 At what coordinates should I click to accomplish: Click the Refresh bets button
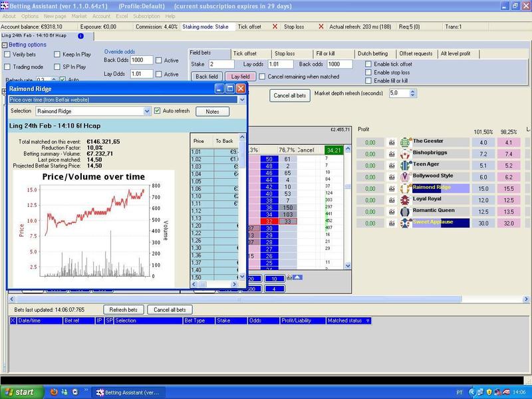(124, 310)
